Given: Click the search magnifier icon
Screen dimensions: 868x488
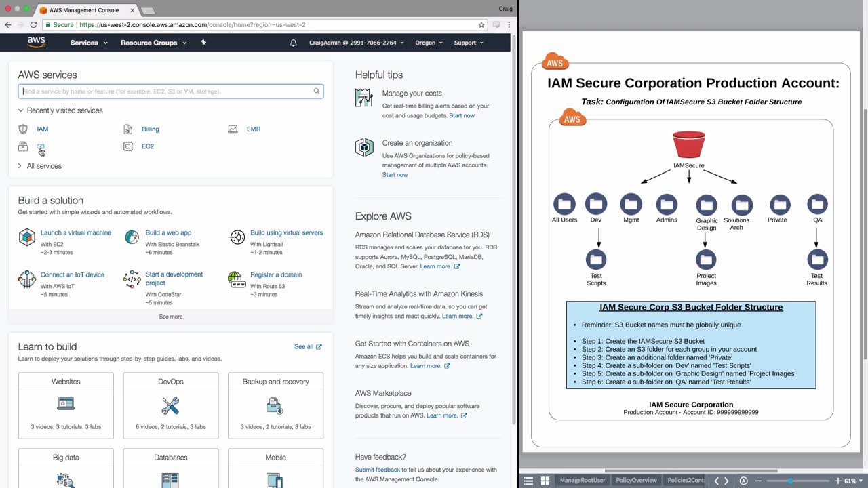Looking at the screenshot, I should click(x=317, y=91).
